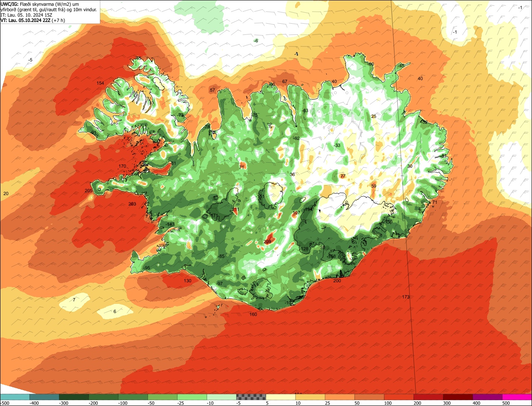Click the map value 173
The image size is (532, 406).
pos(406,297)
